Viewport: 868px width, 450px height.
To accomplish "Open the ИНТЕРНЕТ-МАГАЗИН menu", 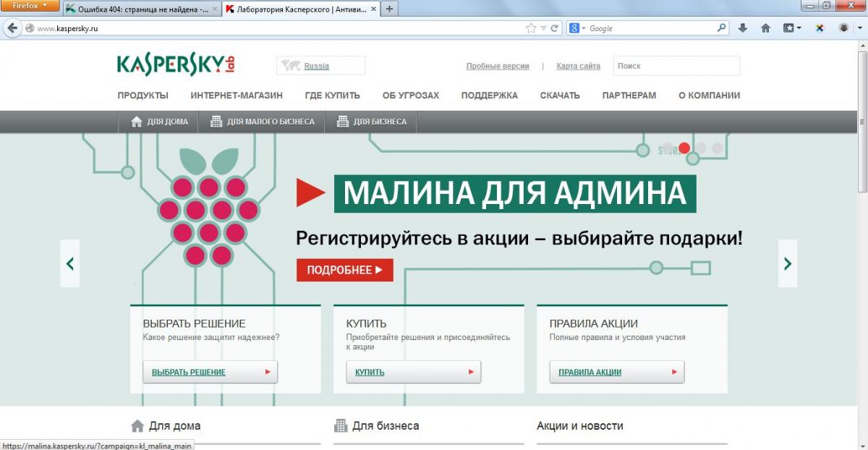I will coord(237,95).
